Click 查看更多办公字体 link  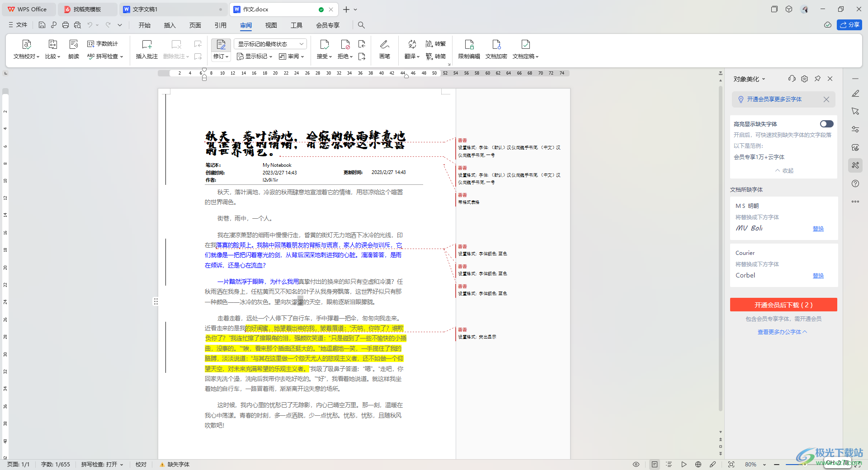point(782,332)
